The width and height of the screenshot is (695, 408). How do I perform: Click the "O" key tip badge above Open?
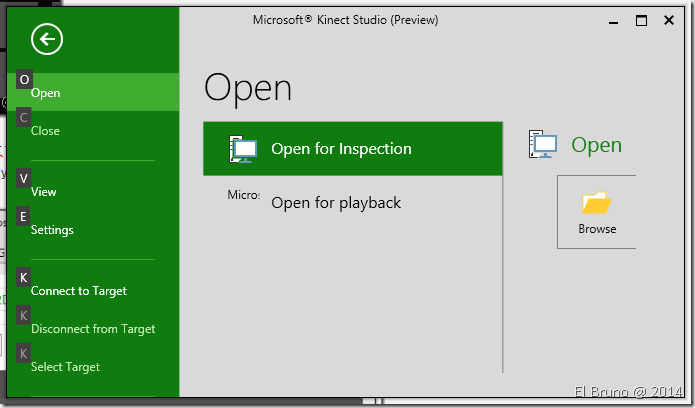pos(24,79)
